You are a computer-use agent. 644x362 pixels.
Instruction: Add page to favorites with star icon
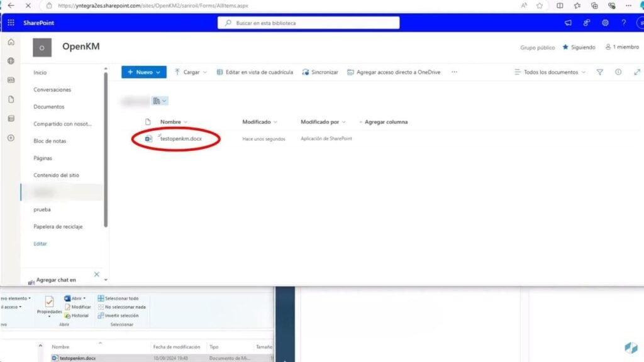pyautogui.click(x=540, y=6)
